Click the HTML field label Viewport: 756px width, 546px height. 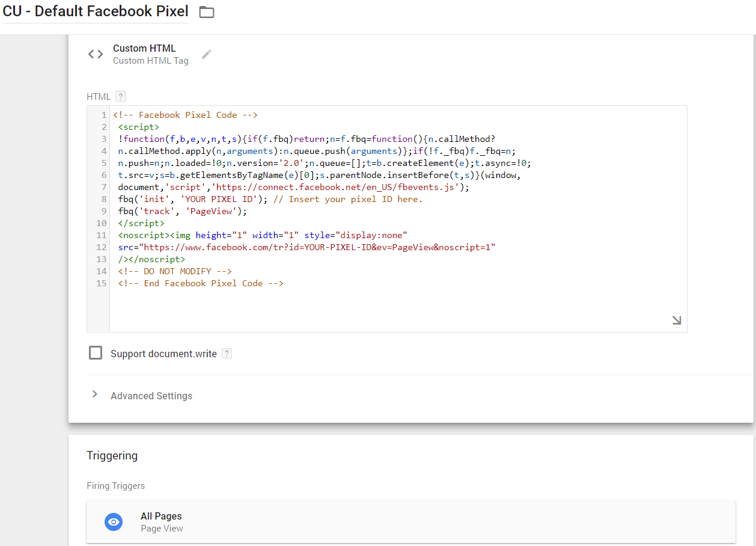99,96
